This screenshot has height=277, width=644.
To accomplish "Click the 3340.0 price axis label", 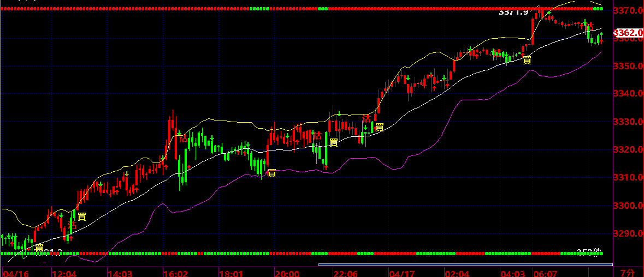I will point(628,94).
